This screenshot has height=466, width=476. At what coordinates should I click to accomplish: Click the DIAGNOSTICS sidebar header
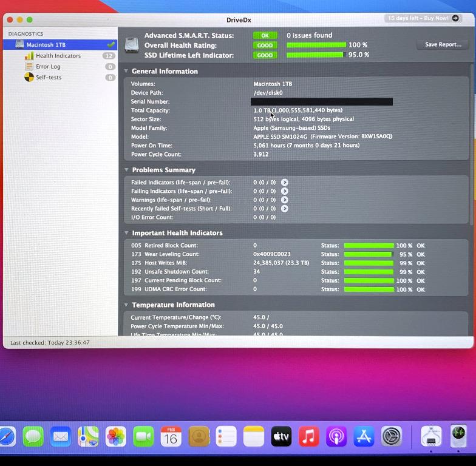coord(25,34)
